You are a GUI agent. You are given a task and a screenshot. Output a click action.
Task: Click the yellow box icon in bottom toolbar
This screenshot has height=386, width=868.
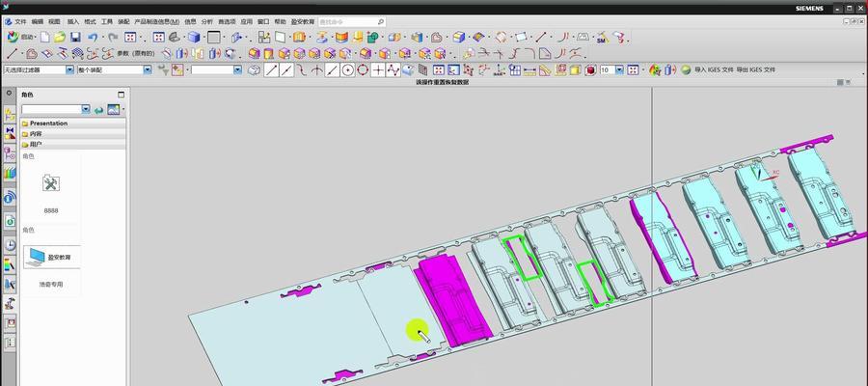click(576, 70)
